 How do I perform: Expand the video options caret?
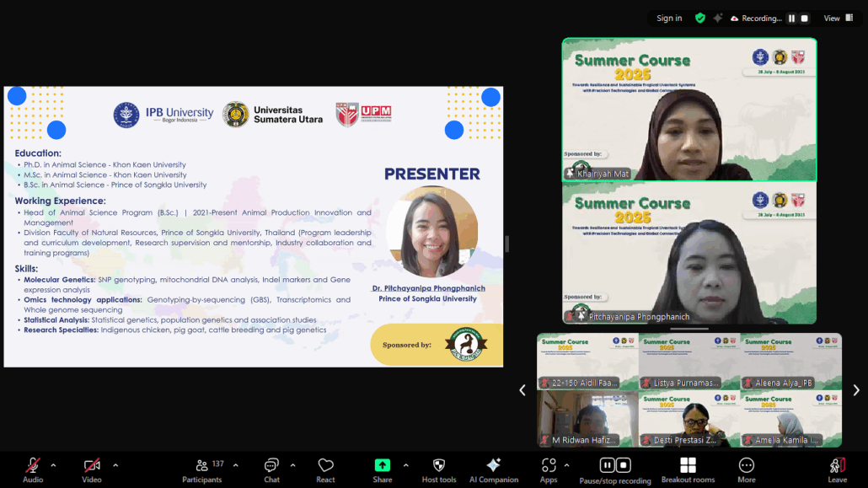coord(115,465)
